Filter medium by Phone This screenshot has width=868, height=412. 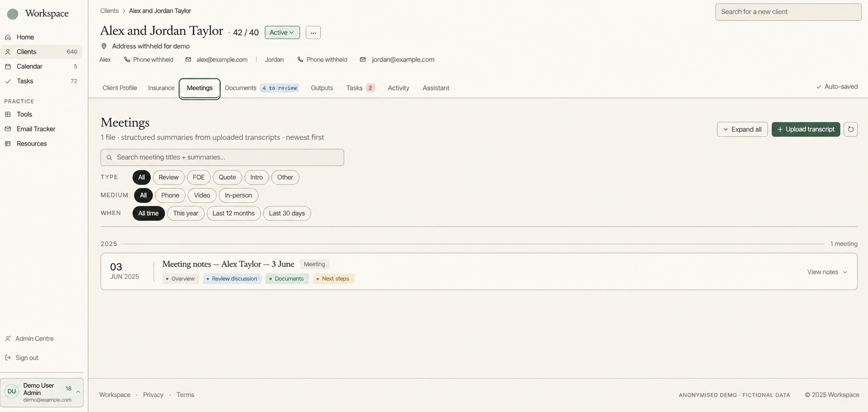(170, 196)
